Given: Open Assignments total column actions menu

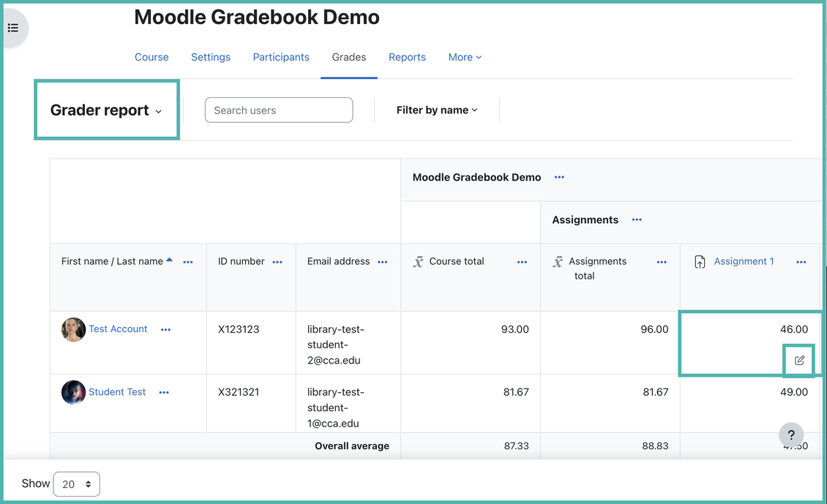Looking at the screenshot, I should pos(662,262).
